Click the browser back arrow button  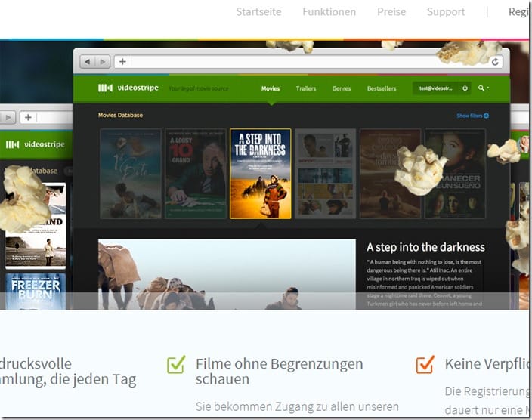88,62
